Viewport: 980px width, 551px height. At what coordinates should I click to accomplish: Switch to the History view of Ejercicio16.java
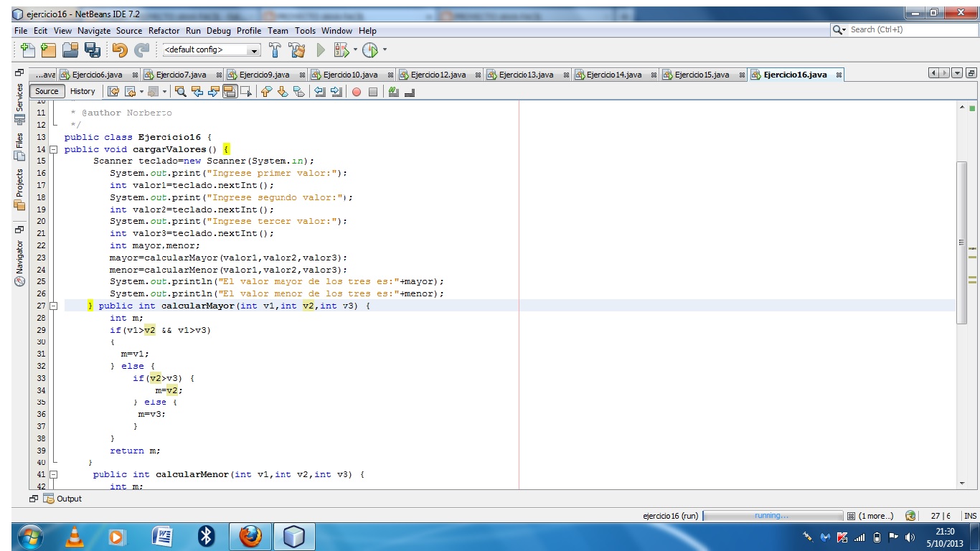point(83,91)
